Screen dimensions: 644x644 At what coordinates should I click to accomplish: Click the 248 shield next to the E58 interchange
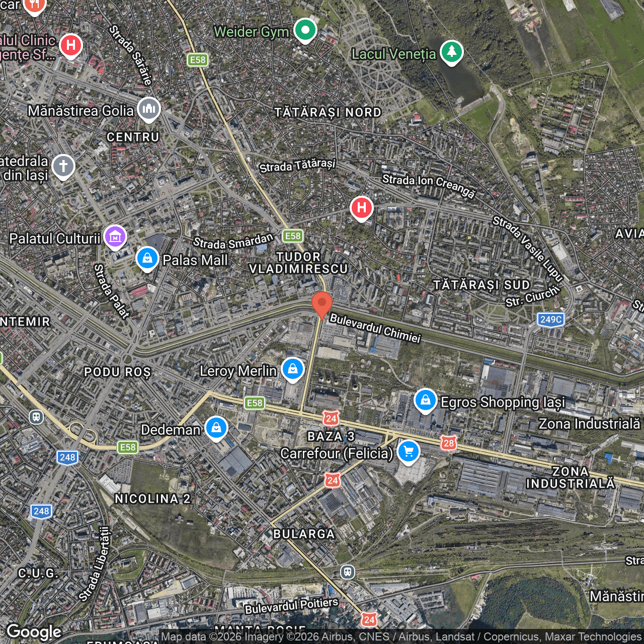coord(67,457)
